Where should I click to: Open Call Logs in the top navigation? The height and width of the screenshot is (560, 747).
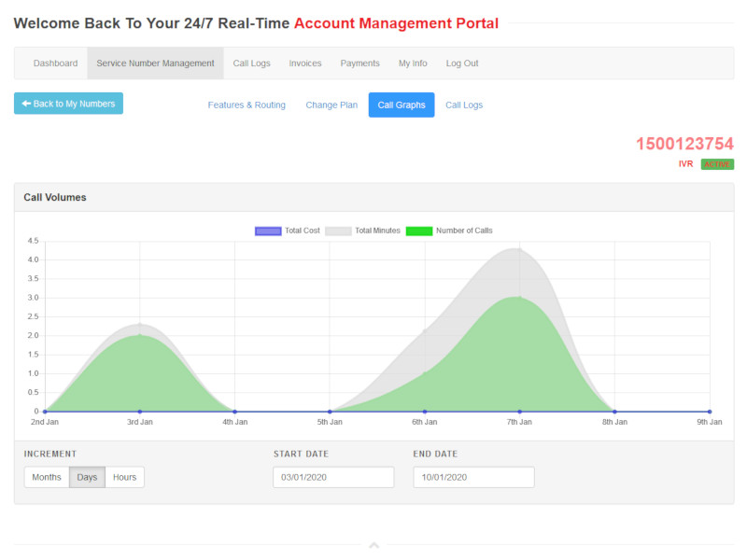[x=251, y=63]
